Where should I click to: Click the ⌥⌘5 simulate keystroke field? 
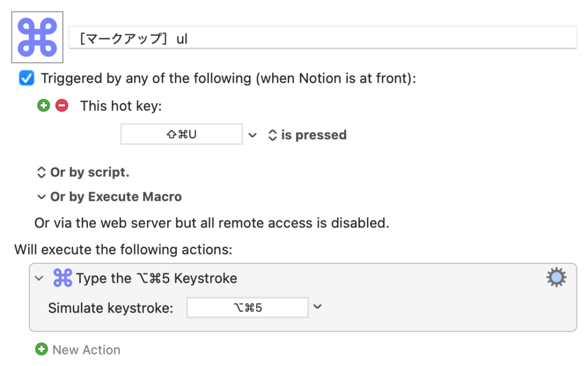tap(247, 307)
